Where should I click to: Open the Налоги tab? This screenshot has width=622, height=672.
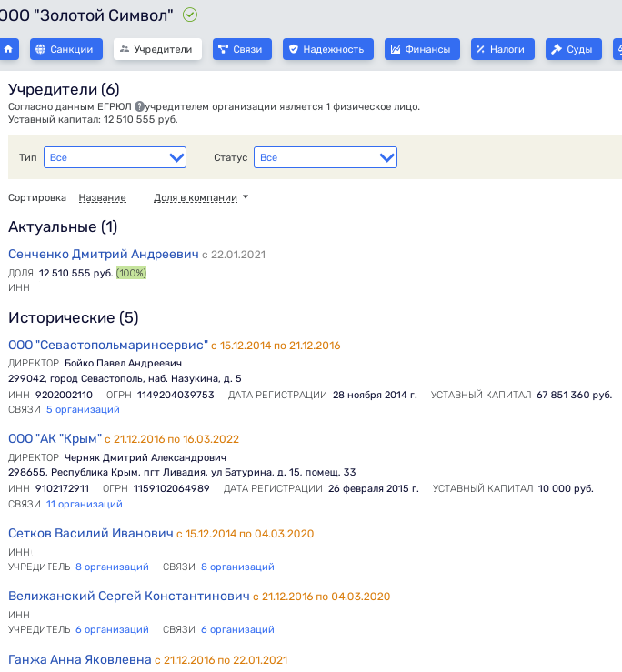(502, 49)
